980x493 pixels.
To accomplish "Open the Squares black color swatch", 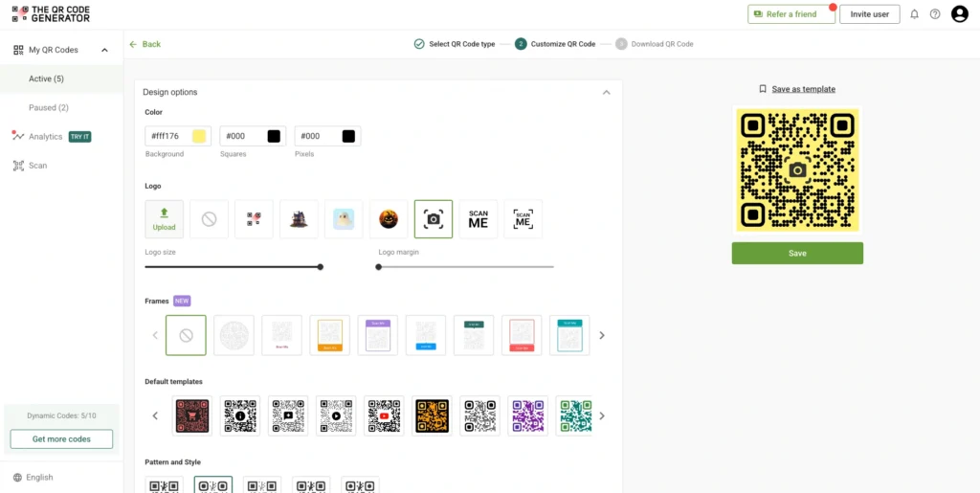I will click(274, 136).
